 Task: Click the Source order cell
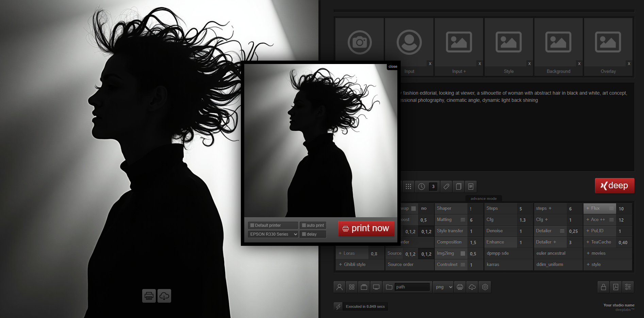pos(409,265)
